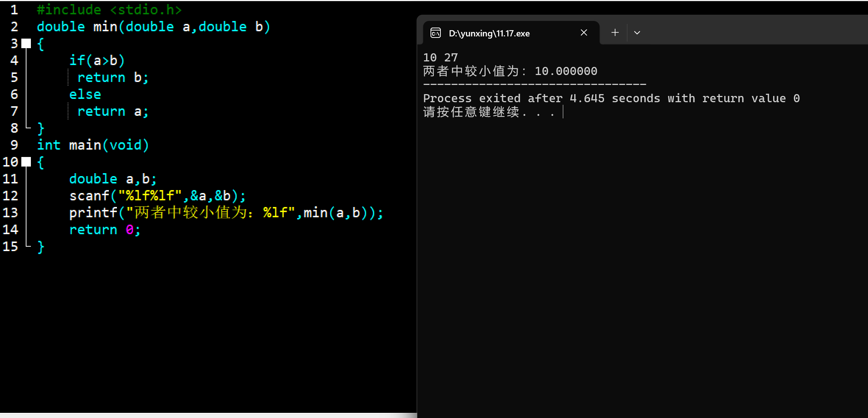Close the 11.17.exe terminal tab
This screenshot has height=418, width=868.
click(x=584, y=33)
